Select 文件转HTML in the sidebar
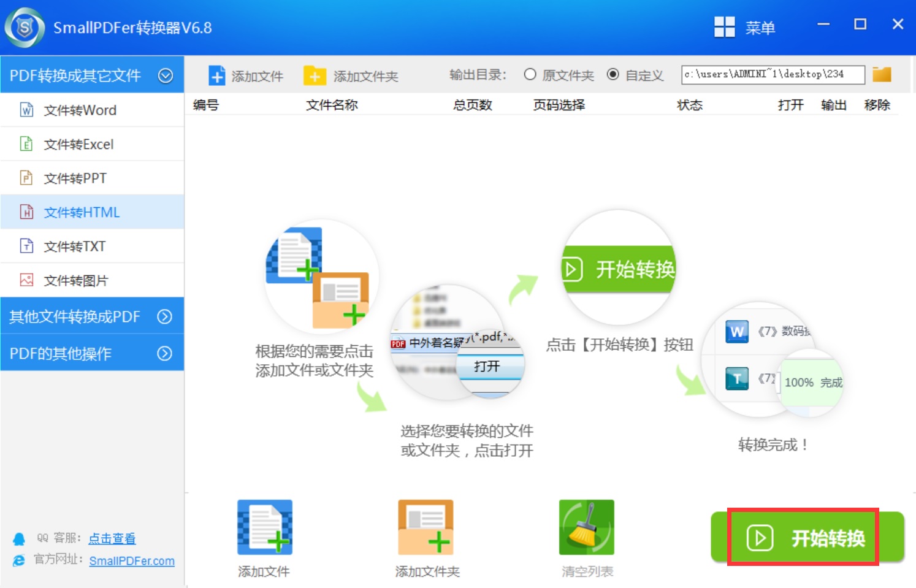Screen dimensions: 916x588 coord(92,212)
